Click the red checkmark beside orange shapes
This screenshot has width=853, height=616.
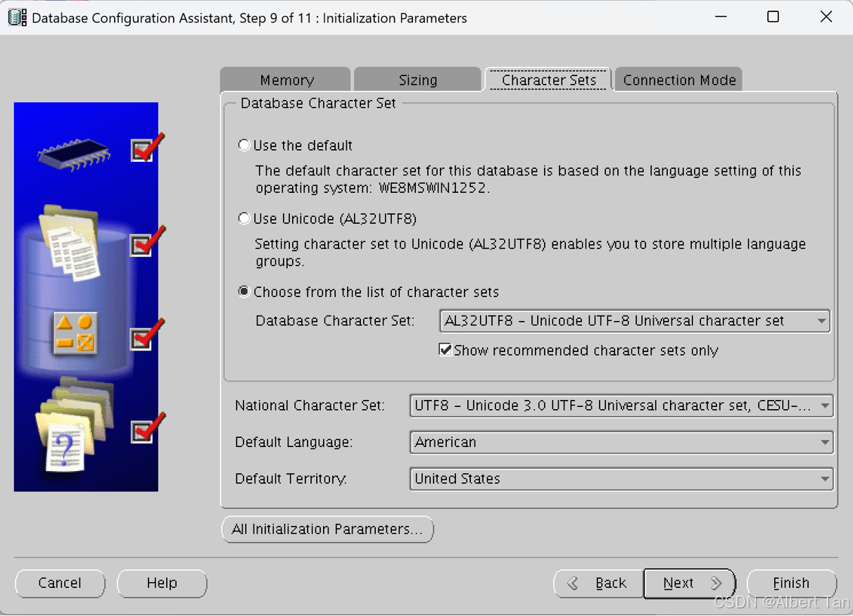tap(147, 334)
